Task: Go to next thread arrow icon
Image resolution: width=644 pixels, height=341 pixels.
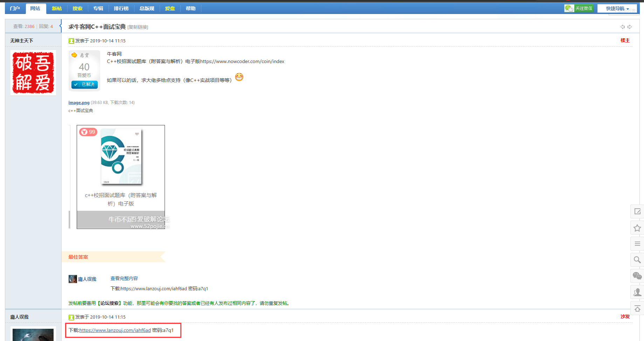Action: pos(630,27)
